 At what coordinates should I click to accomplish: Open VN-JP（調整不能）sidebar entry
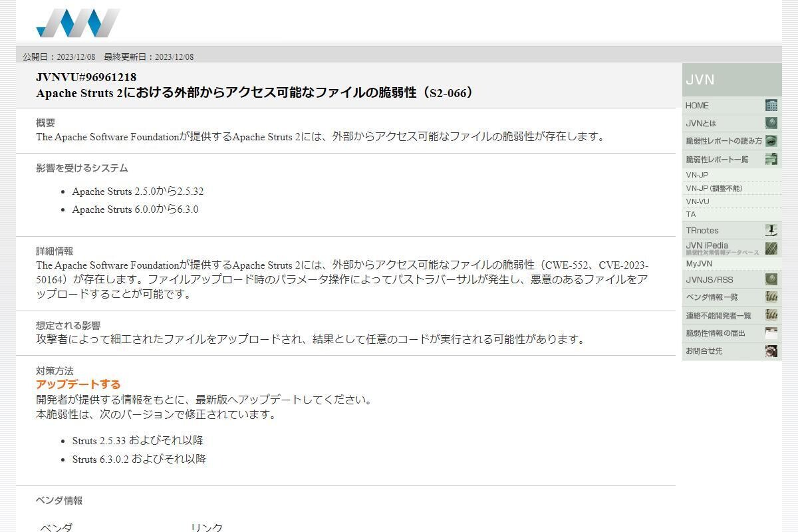[714, 188]
